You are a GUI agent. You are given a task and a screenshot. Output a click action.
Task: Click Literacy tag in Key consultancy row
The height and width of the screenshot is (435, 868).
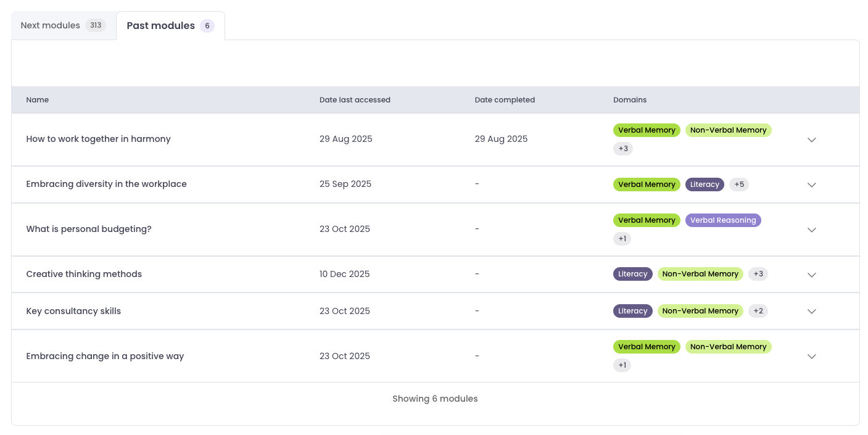633,311
